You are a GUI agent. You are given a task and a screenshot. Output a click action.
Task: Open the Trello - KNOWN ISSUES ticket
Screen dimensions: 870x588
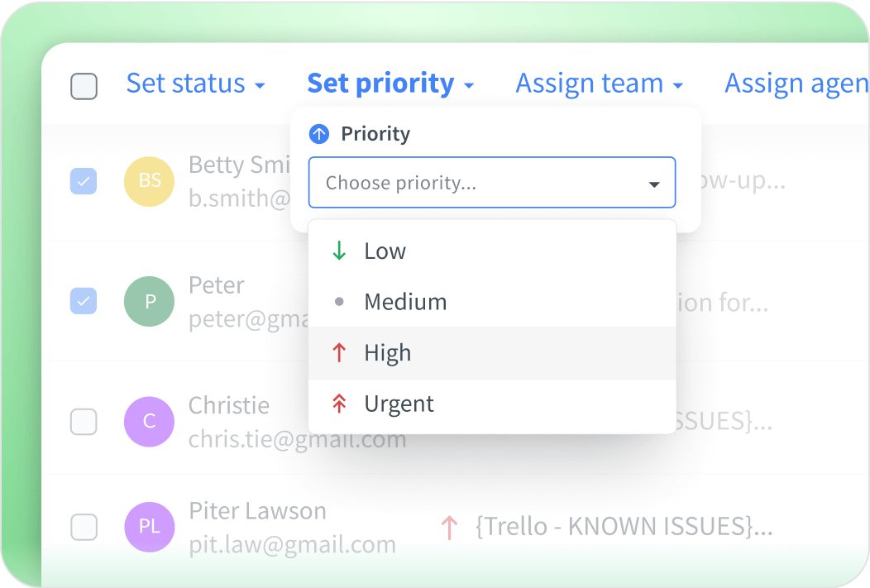pyautogui.click(x=624, y=527)
